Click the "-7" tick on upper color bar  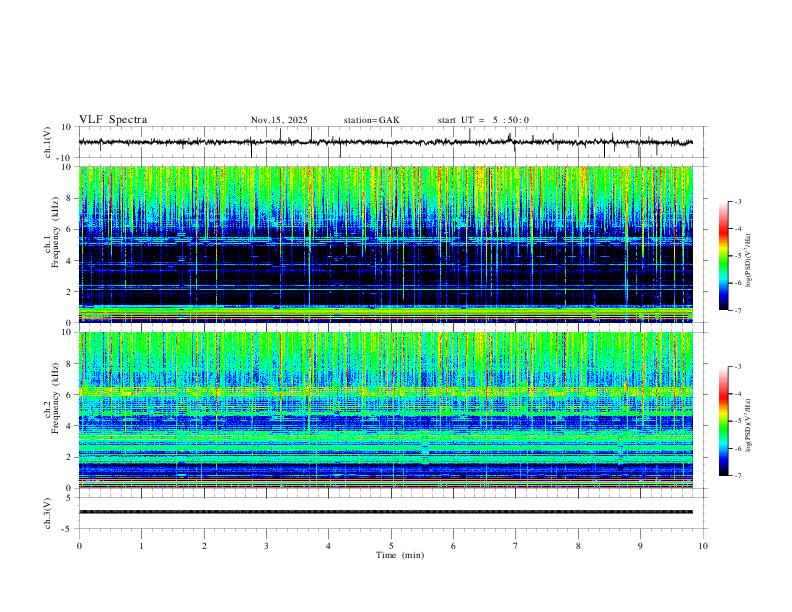click(737, 310)
